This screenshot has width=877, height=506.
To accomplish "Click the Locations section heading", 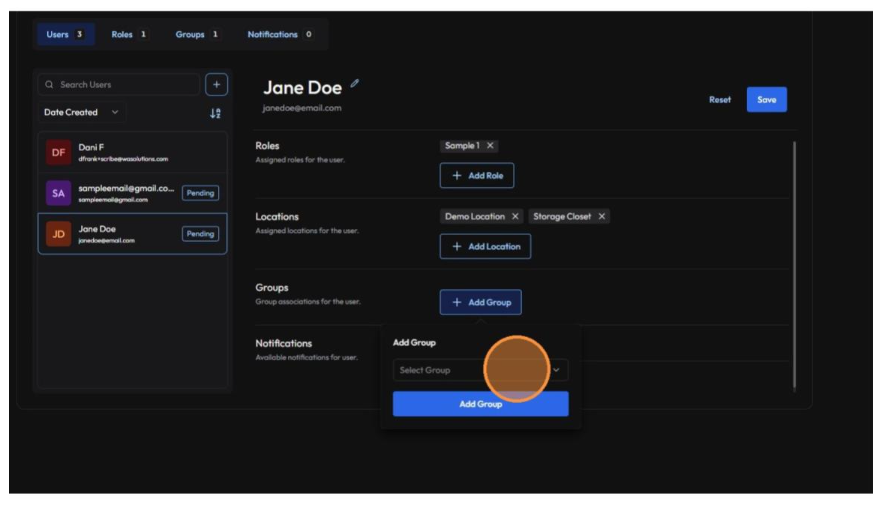I will pos(277,217).
